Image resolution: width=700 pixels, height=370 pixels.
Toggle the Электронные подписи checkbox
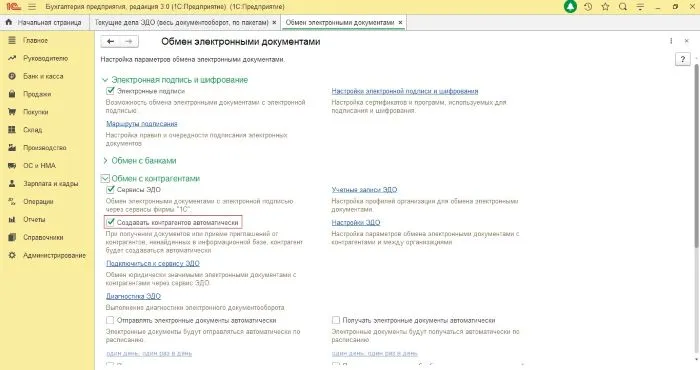[x=110, y=91]
